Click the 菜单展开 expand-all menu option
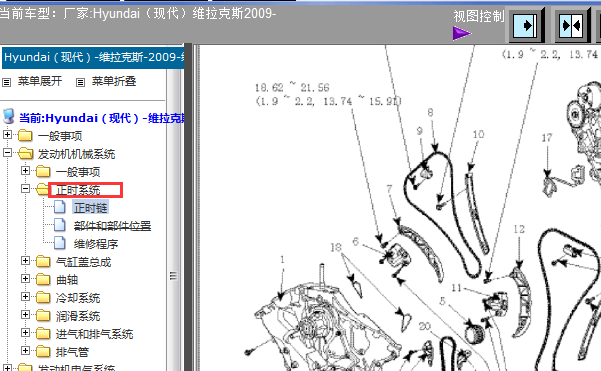The image size is (601, 371). [40, 81]
